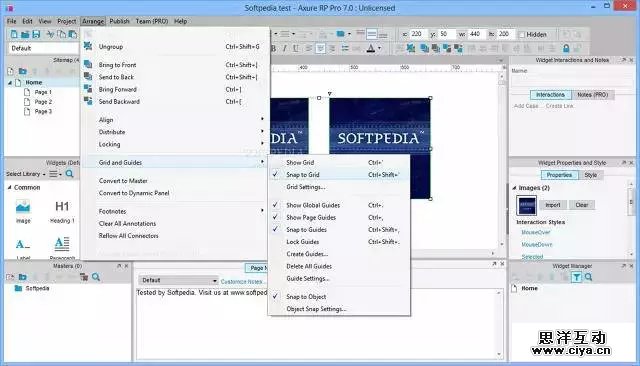This screenshot has width=640, height=366.
Task: Search the Widgets library magnifier
Action: coord(70,174)
